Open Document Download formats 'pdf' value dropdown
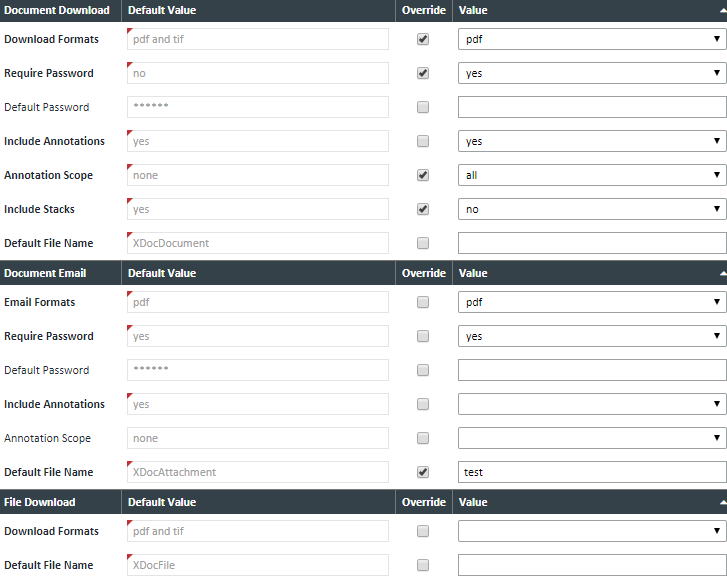The height and width of the screenshot is (578, 727). [x=591, y=39]
